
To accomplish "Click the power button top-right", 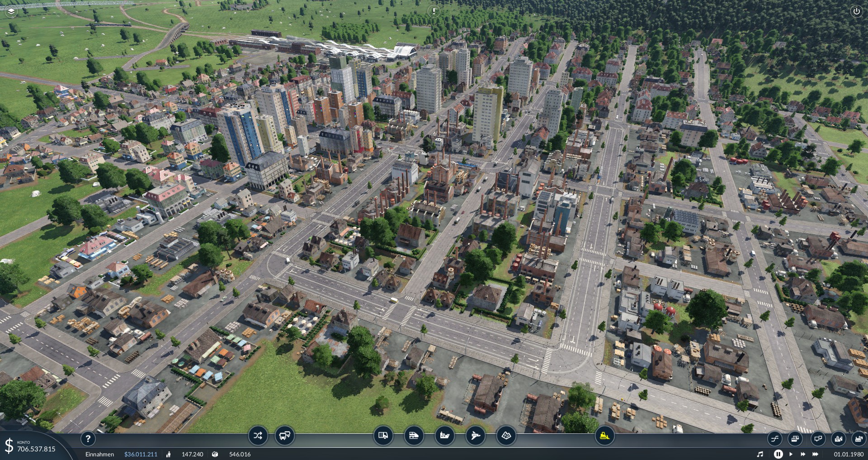I will click(856, 11).
